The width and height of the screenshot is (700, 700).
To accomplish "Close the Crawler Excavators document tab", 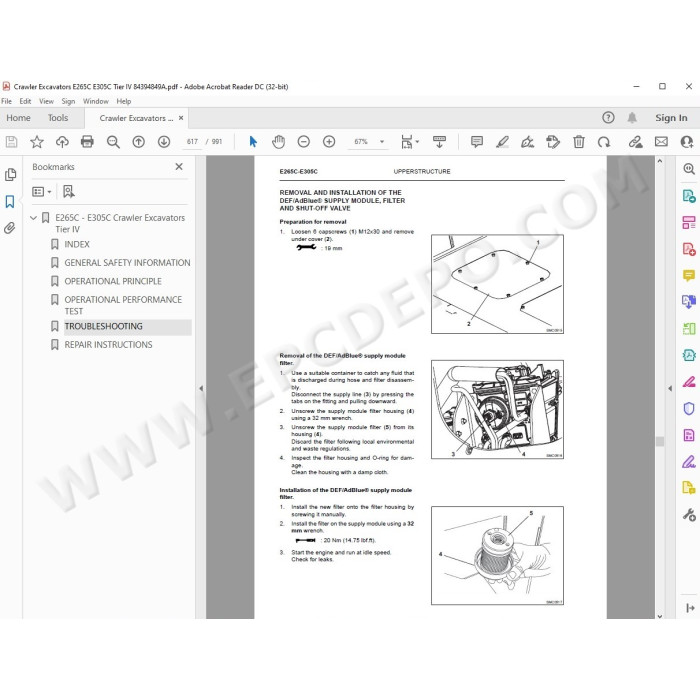I will [x=181, y=118].
